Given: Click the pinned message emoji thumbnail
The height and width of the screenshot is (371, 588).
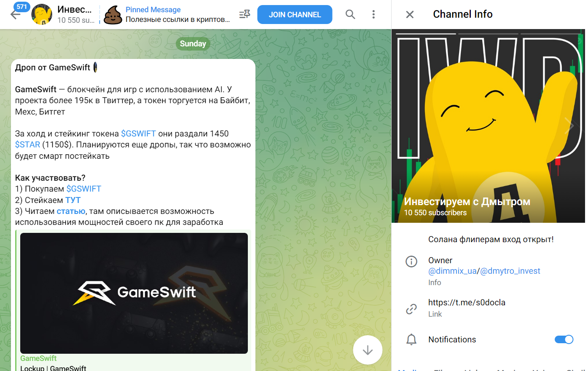Looking at the screenshot, I should (x=113, y=15).
